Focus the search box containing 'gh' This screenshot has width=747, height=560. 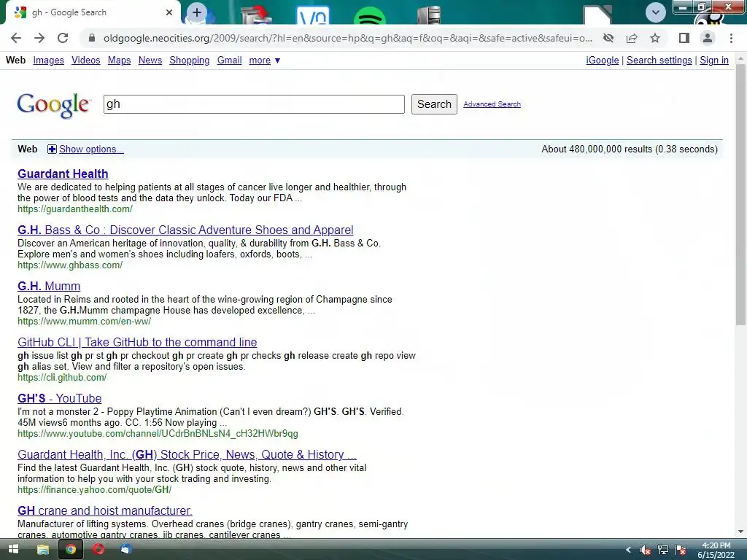254,104
